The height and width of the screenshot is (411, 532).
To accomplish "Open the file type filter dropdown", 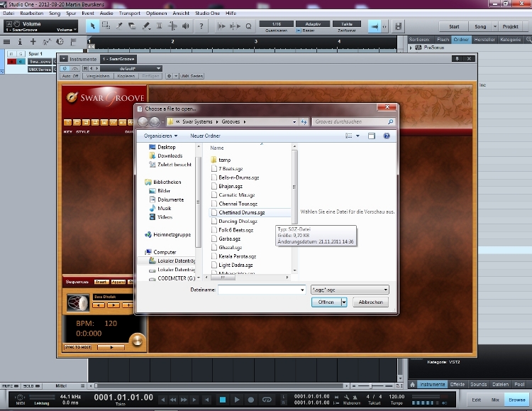I will pos(350,290).
